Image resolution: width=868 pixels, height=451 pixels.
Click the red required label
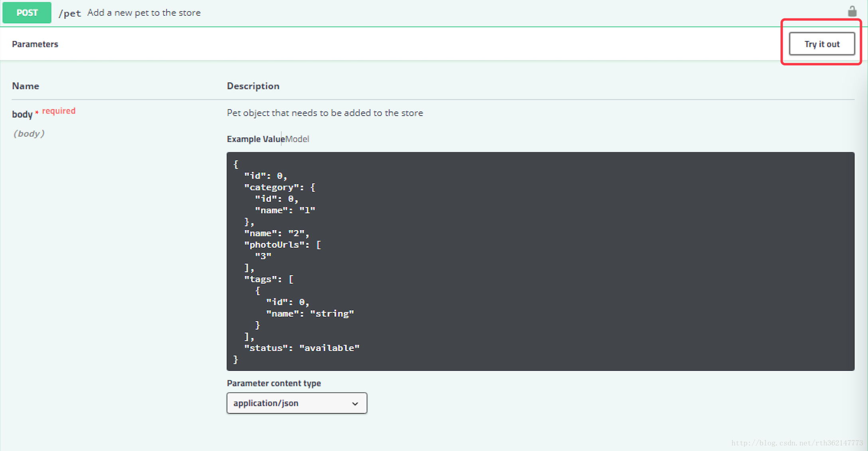pyautogui.click(x=59, y=111)
